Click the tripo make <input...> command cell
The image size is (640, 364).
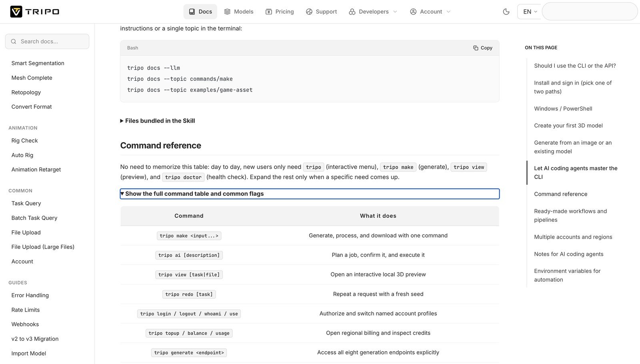189,236
